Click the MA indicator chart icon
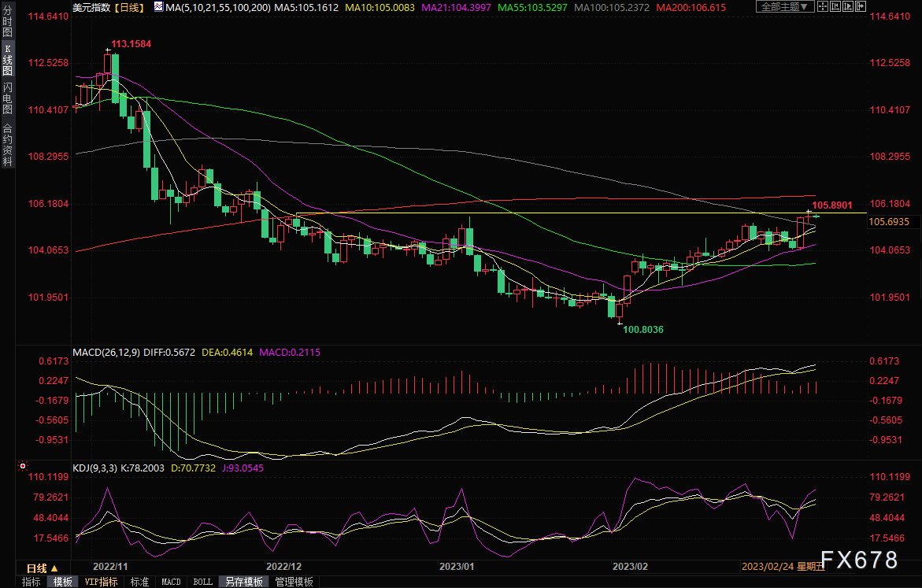The height and width of the screenshot is (588, 922). coord(159,7)
